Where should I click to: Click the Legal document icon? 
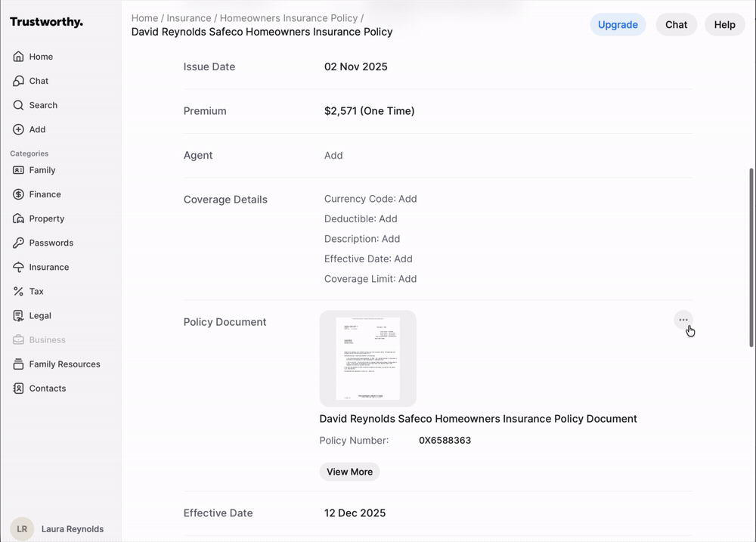[18, 315]
